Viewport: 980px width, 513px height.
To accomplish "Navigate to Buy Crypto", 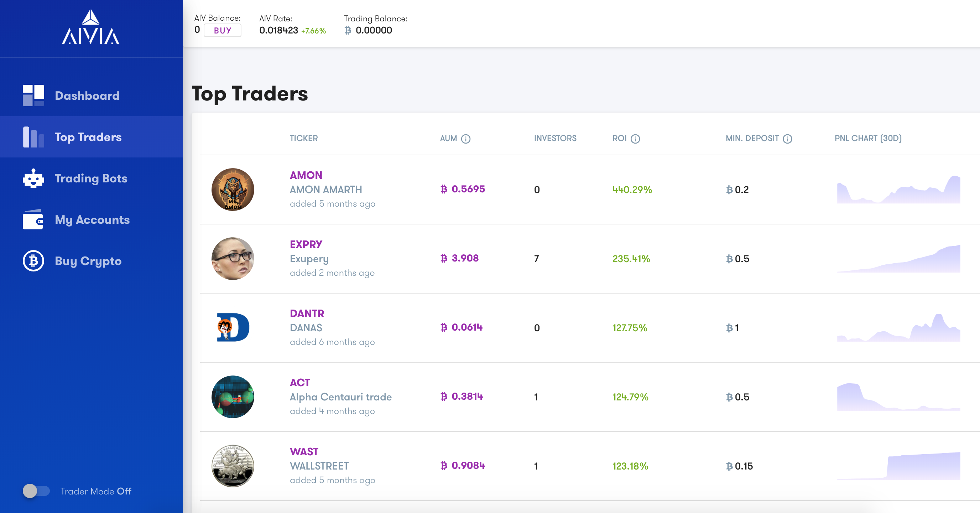I will [x=91, y=261].
